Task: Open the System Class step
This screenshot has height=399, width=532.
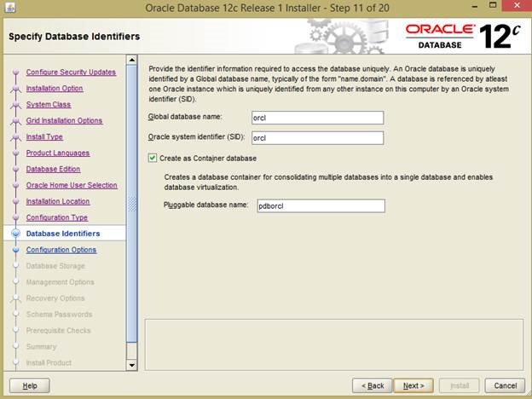Action: (49, 105)
